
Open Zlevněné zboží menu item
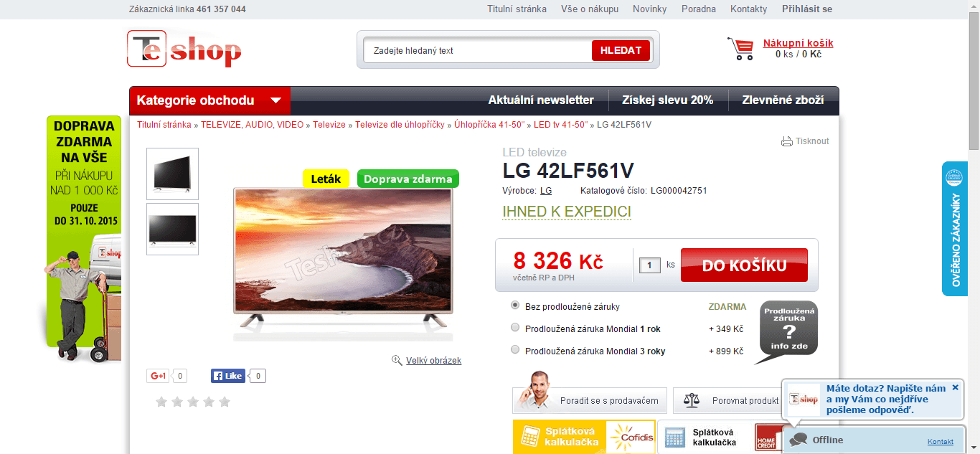coord(783,100)
